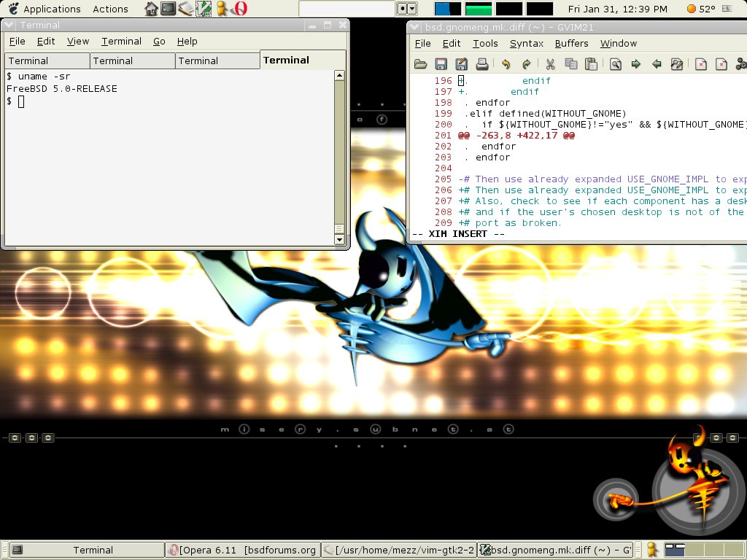Click the Save file icon in the GVIM toolbar

click(441, 64)
